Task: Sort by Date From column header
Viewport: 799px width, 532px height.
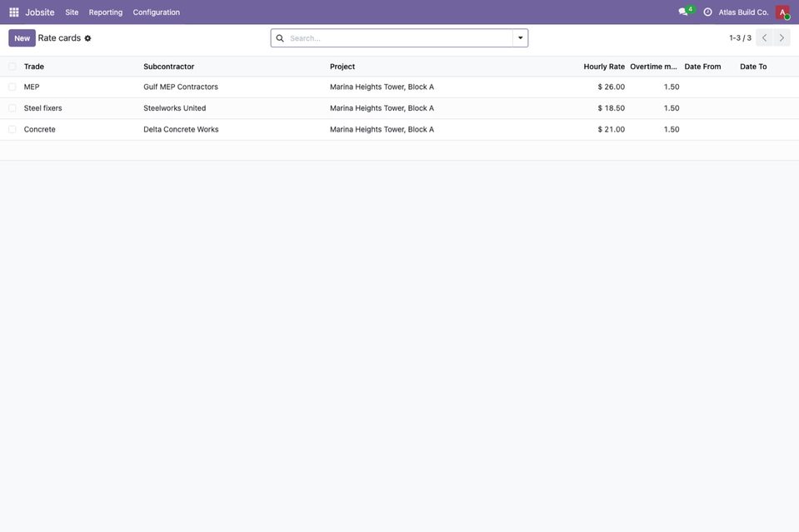Action: click(702, 67)
